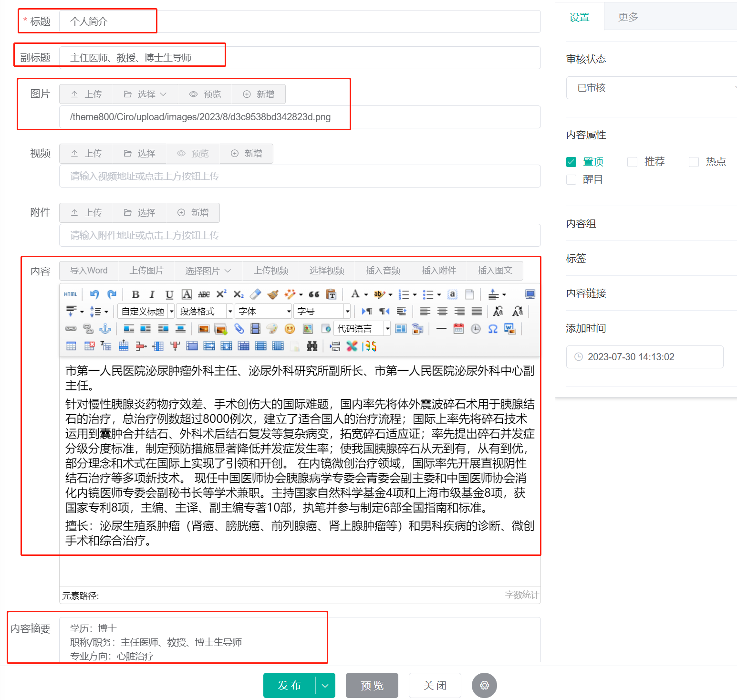The image size is (737, 700).
Task: Open the 字号 font size dropdown
Action: (322, 311)
